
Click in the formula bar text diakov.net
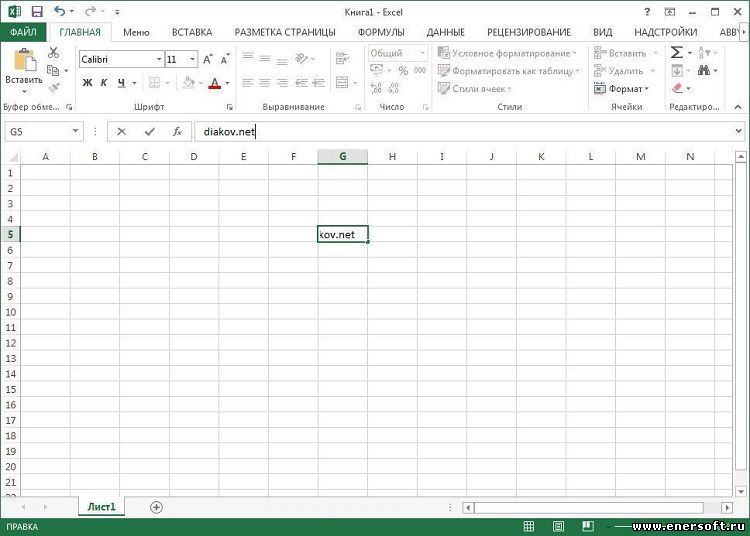pyautogui.click(x=229, y=131)
